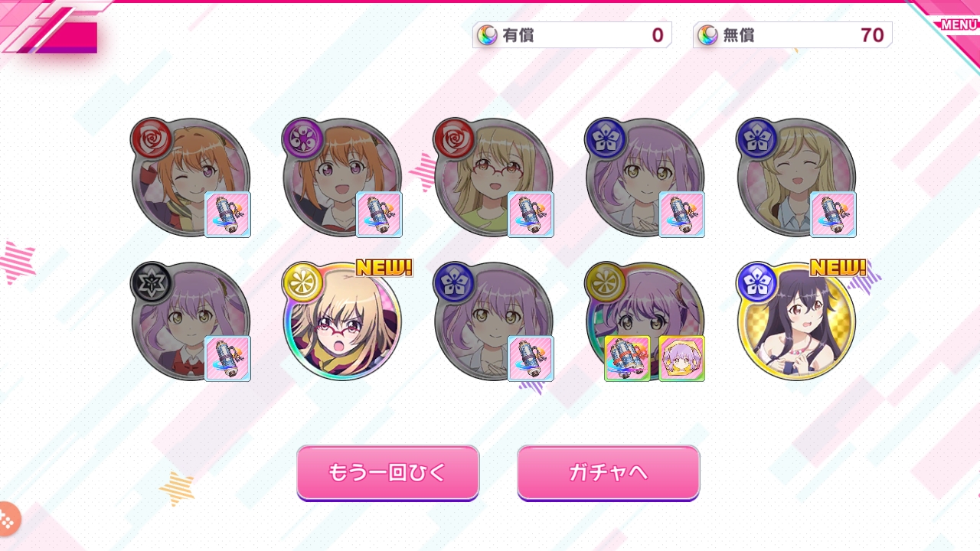The width and height of the screenshot is (980, 551).
Task: Click the blue flower emblem on NEW black-haired character
Action: click(x=758, y=283)
